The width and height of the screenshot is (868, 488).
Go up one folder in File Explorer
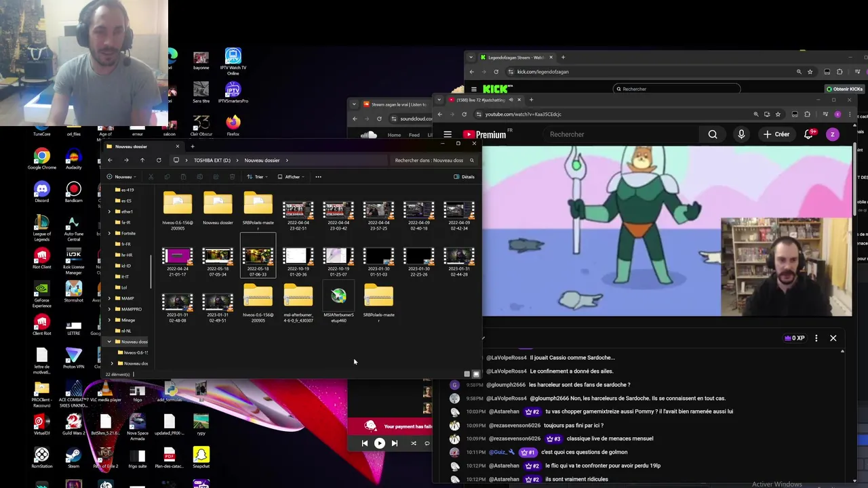142,160
